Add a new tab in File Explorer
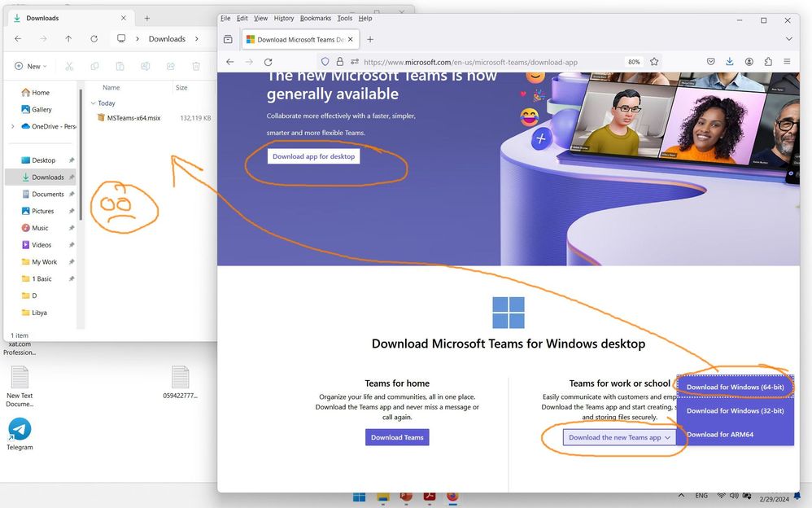 [147, 18]
